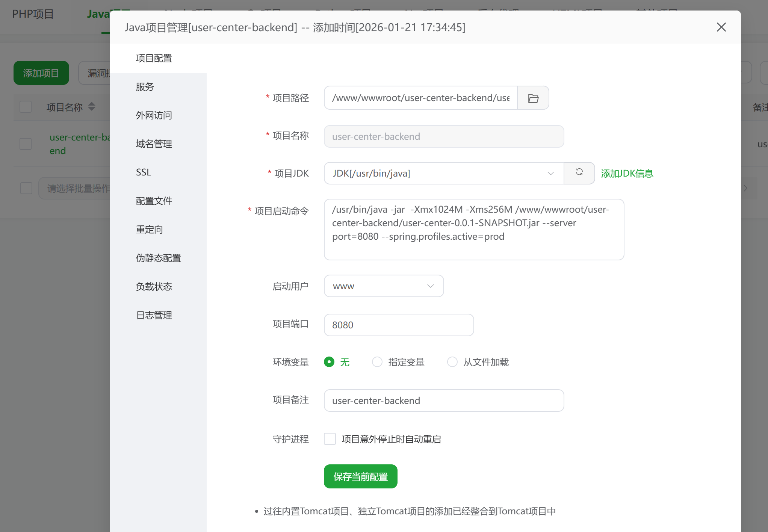This screenshot has width=768, height=532.
Task: Expand the 项目JDK dropdown
Action: 443,173
